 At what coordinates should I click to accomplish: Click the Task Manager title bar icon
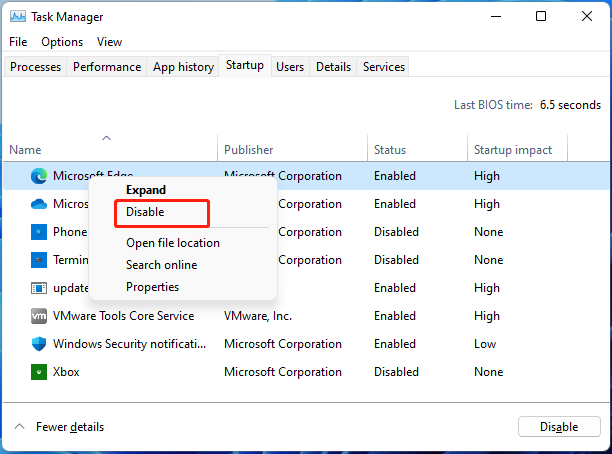click(18, 16)
